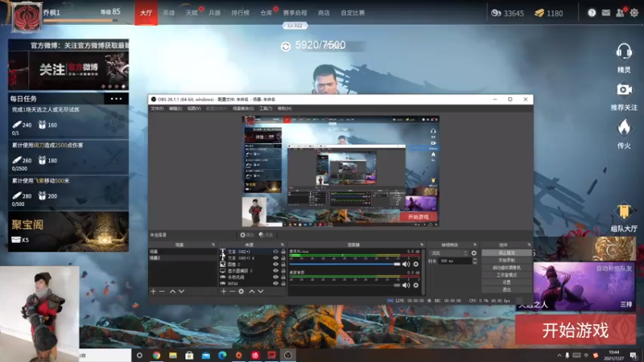Remove the selected source with minus icon
The height and width of the screenshot is (362, 644).
pos(232,291)
